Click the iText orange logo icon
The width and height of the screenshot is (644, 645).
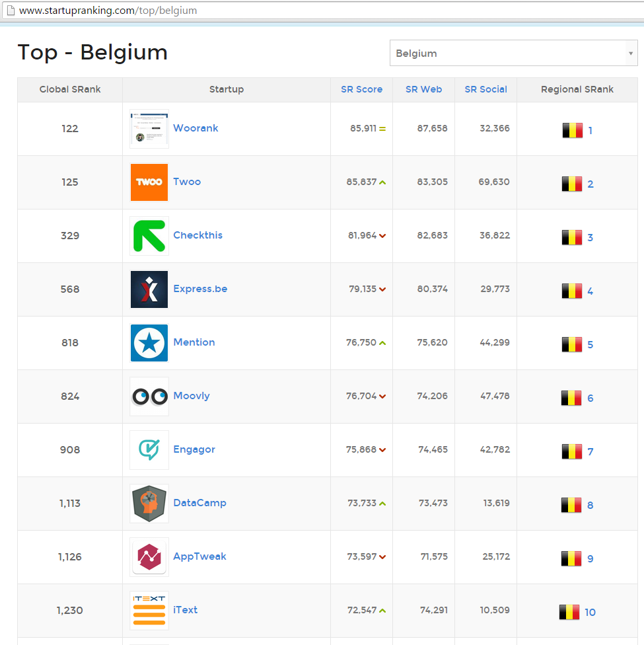pyautogui.click(x=149, y=611)
